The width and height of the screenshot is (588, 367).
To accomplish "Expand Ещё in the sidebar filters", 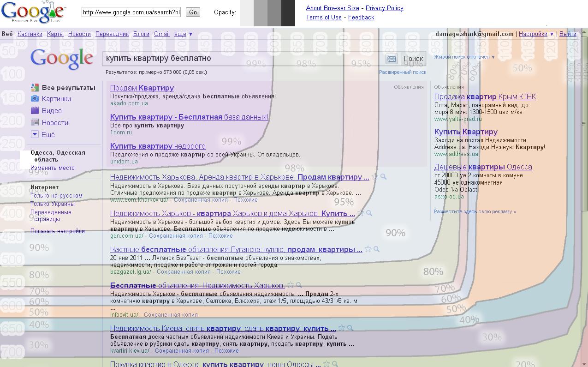I will [43, 135].
